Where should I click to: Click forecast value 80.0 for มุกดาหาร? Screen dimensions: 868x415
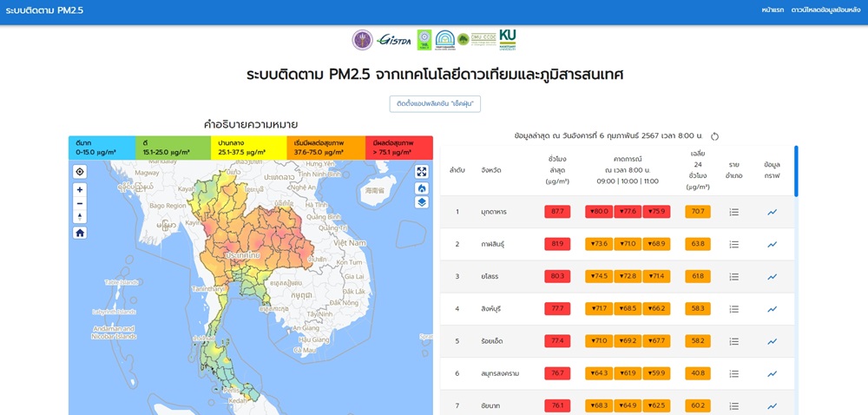(599, 212)
